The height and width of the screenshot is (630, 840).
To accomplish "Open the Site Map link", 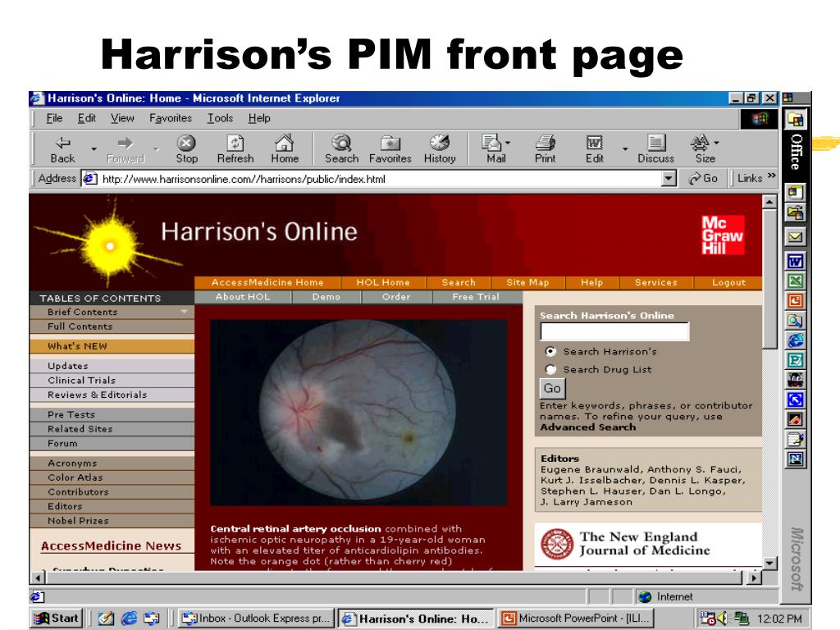I will coord(527,282).
